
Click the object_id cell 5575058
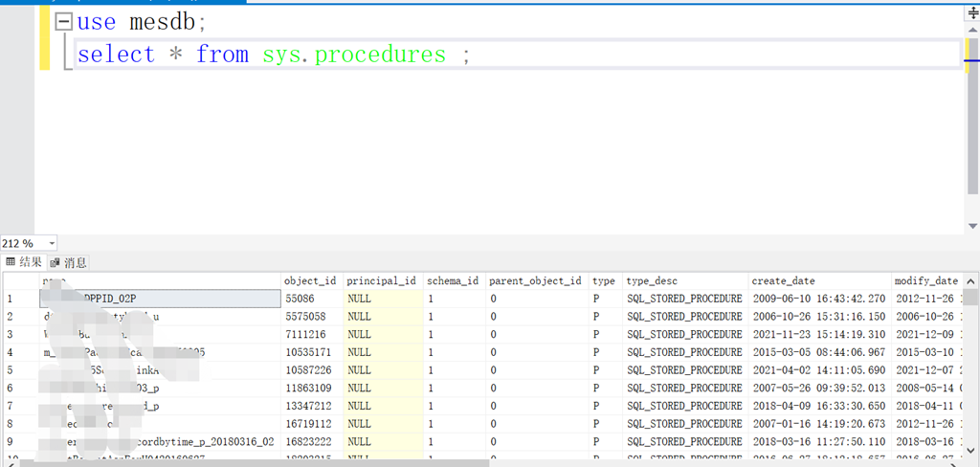tap(312, 317)
